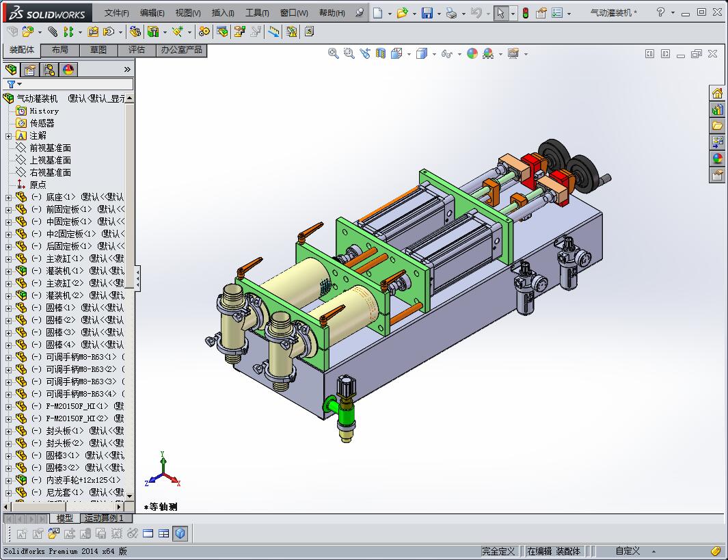Expand the 底座<1> component node

pyautogui.click(x=8, y=197)
